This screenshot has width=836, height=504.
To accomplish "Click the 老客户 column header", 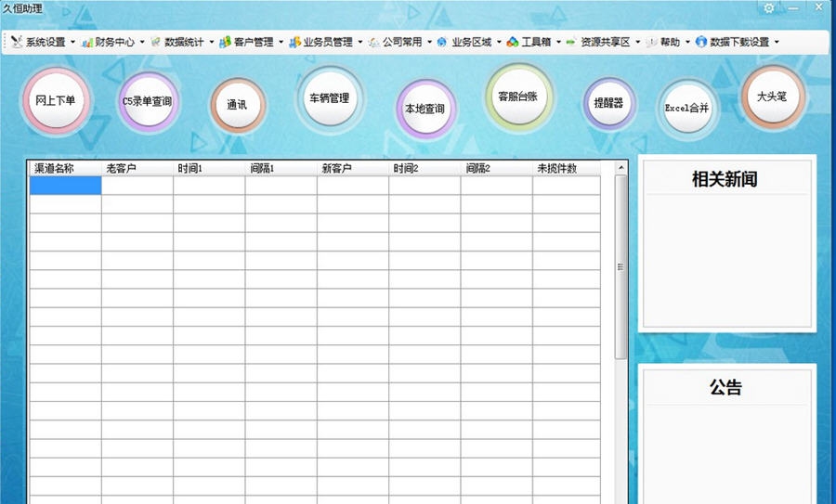I will pyautogui.click(x=137, y=168).
